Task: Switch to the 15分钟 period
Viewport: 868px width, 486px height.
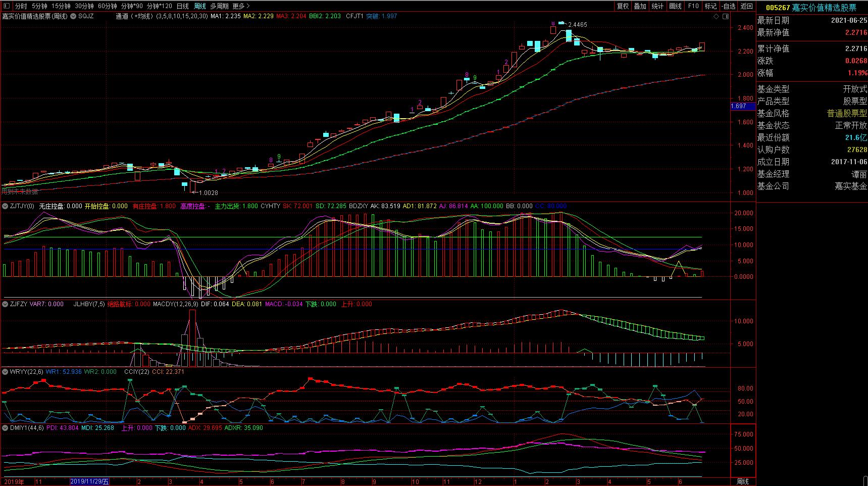Action: [x=61, y=6]
